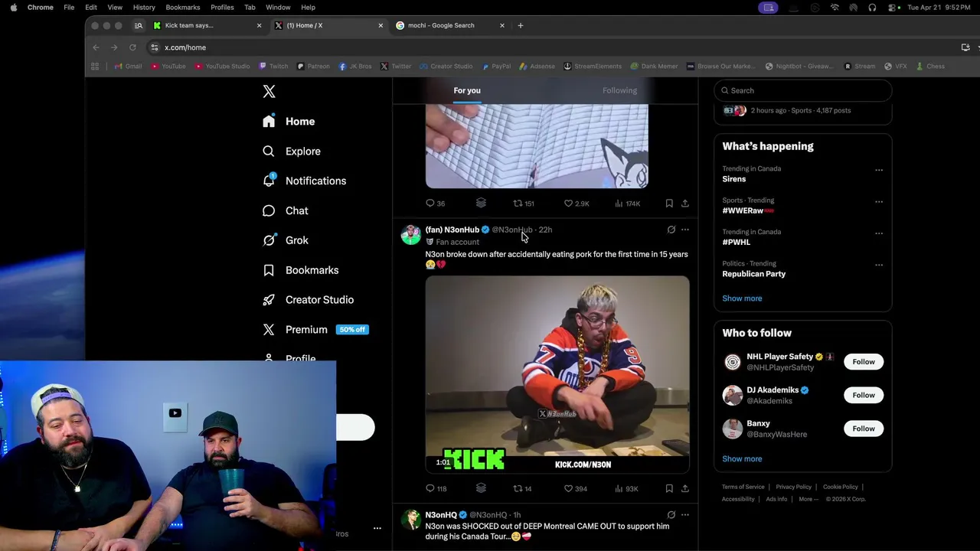Viewport: 980px width, 551px height.
Task: Click the X search field
Action: pos(802,90)
